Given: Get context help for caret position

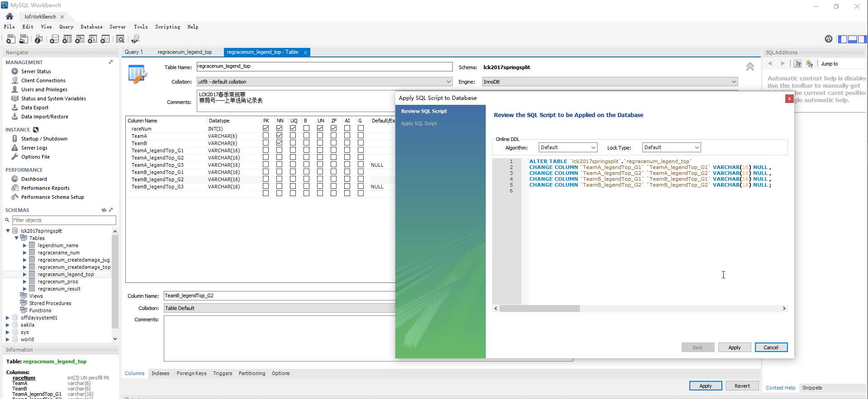Looking at the screenshot, I should pyautogui.click(x=810, y=64).
